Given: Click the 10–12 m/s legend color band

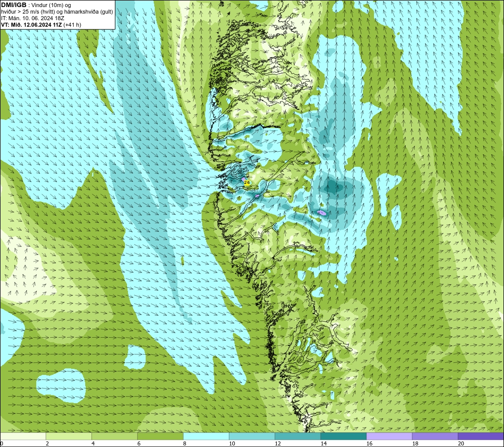Looking at the screenshot, I should tap(252, 436).
